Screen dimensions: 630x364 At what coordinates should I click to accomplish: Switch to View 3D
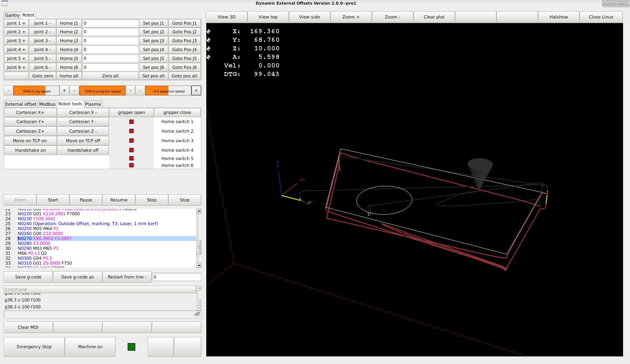pyautogui.click(x=227, y=17)
